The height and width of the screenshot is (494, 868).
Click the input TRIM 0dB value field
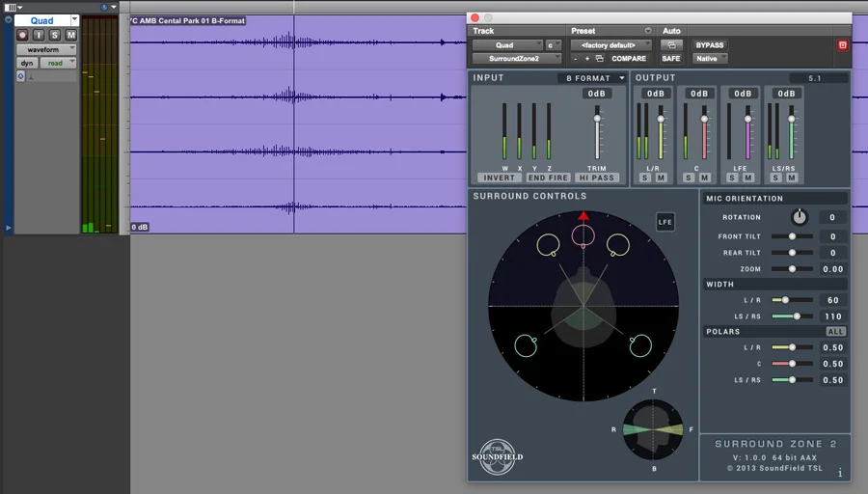(x=597, y=93)
